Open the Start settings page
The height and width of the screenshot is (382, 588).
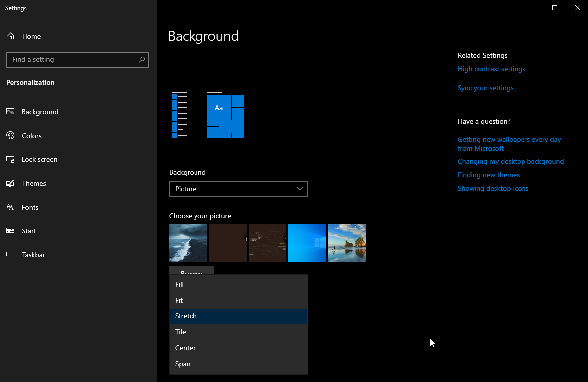click(x=28, y=230)
